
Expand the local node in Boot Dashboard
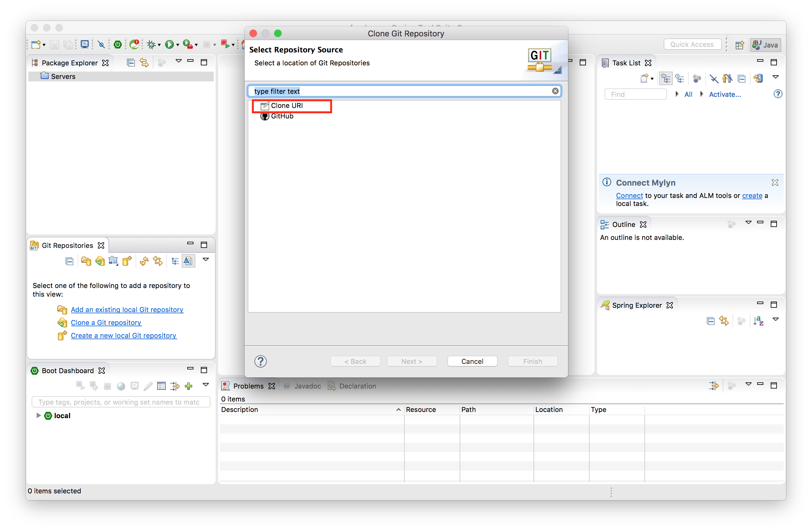coord(39,415)
